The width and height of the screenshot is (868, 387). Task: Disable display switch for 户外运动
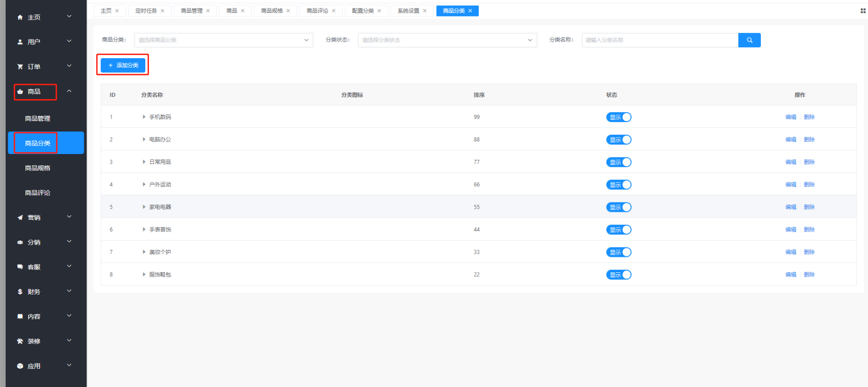coord(618,185)
